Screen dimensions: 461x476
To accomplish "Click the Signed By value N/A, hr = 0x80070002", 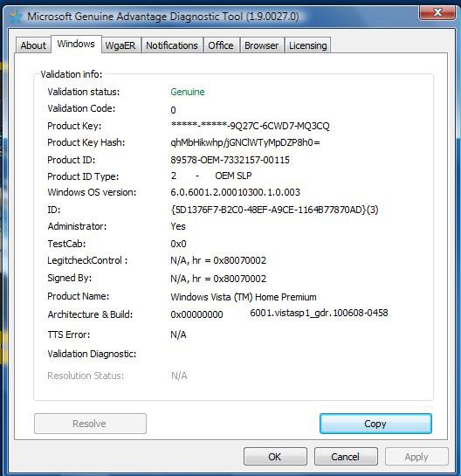I will coord(218,279).
